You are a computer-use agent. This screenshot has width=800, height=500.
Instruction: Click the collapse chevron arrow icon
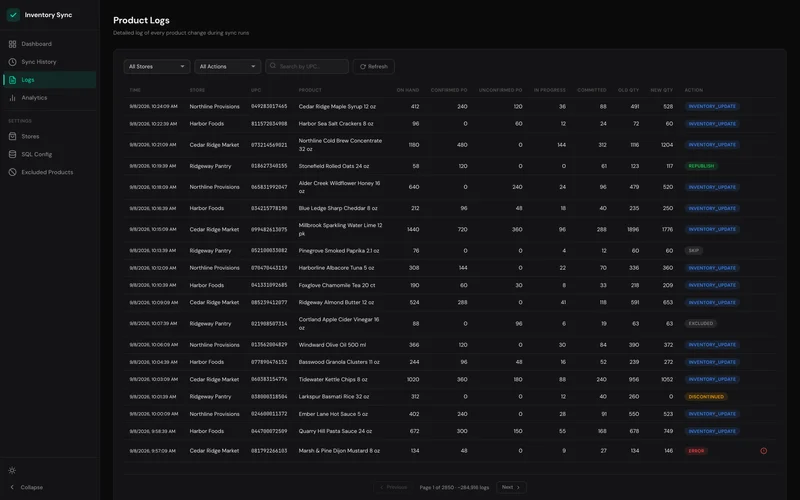pyautogui.click(x=12, y=487)
